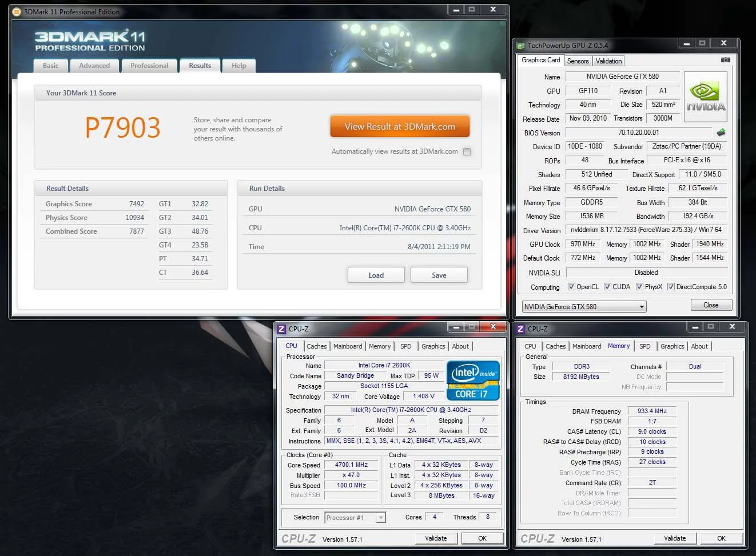Open SPD tab in the CPU-Z memory window

[x=645, y=346]
